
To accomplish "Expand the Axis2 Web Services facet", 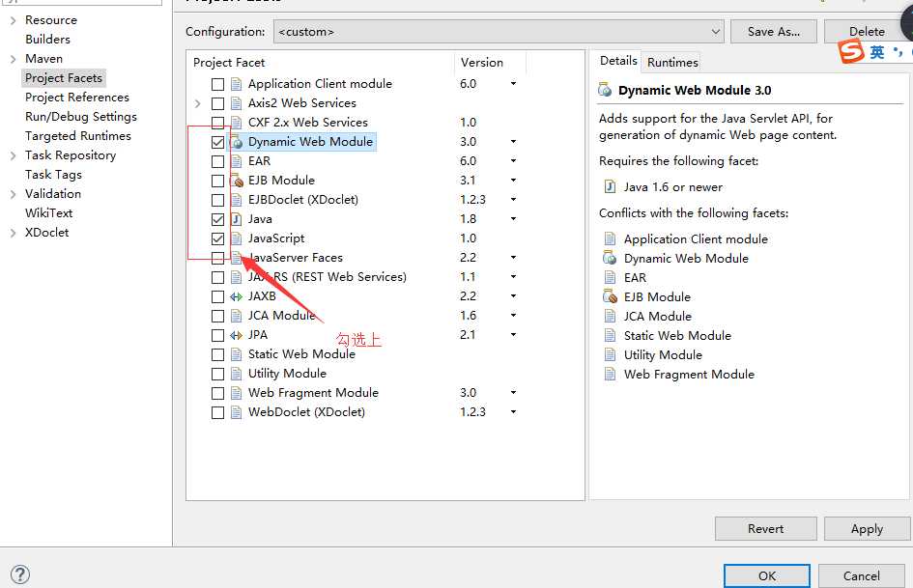I will click(x=197, y=103).
